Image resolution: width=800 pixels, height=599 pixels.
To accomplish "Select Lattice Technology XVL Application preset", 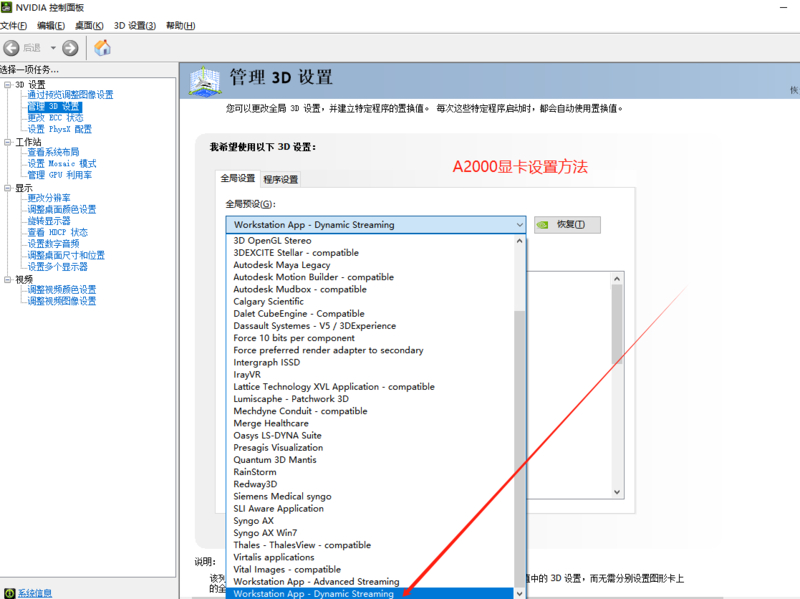I will point(370,387).
